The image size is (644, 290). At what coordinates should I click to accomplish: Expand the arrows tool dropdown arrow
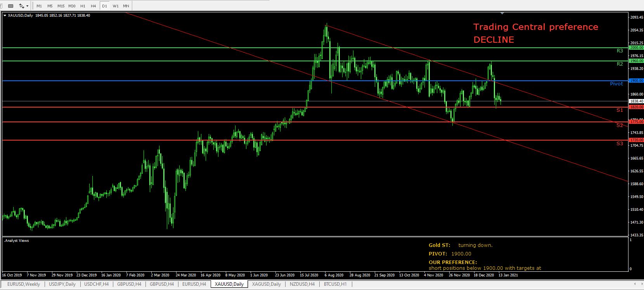pos(28,6)
